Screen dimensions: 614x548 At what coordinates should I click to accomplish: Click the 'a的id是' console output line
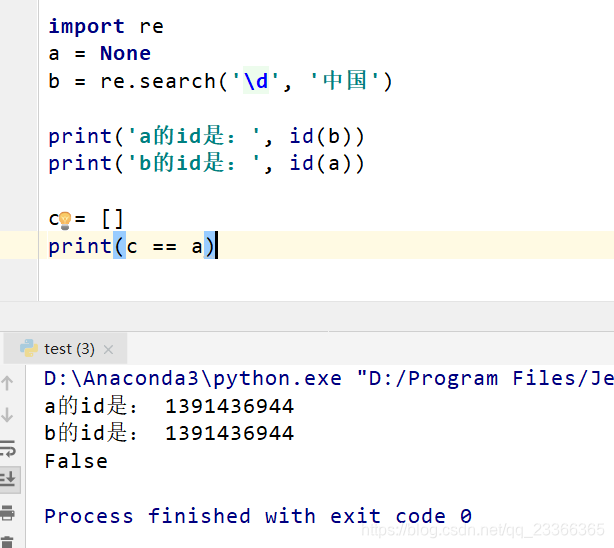point(169,406)
